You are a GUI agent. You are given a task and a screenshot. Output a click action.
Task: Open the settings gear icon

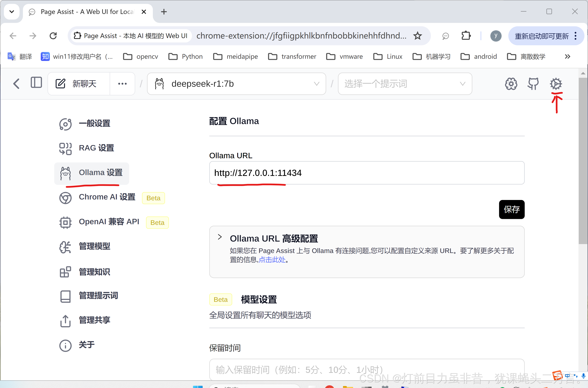click(x=556, y=84)
